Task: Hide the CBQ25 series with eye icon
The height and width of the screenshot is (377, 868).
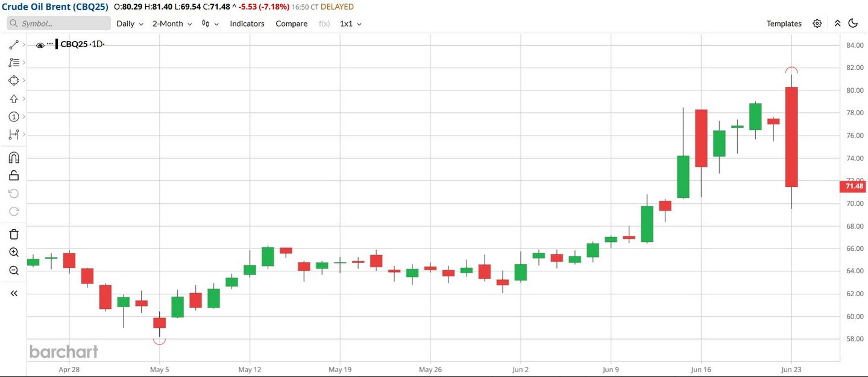Action: tap(40, 45)
